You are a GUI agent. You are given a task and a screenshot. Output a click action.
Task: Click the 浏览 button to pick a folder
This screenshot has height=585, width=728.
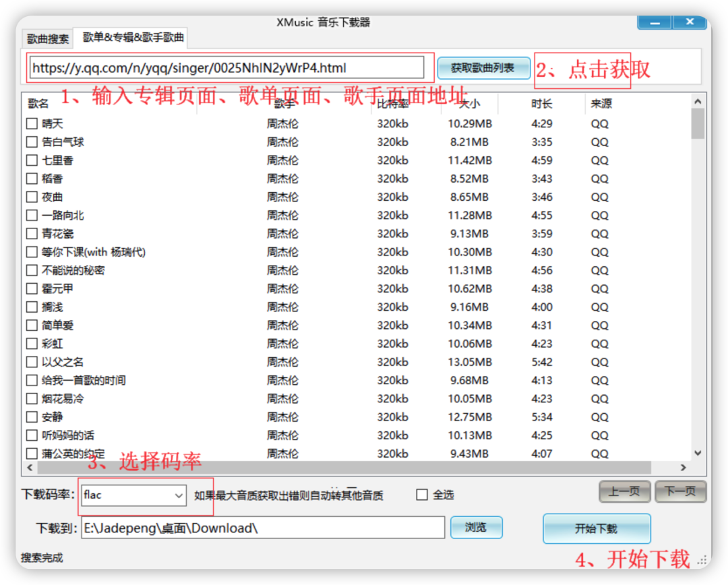pyautogui.click(x=477, y=528)
